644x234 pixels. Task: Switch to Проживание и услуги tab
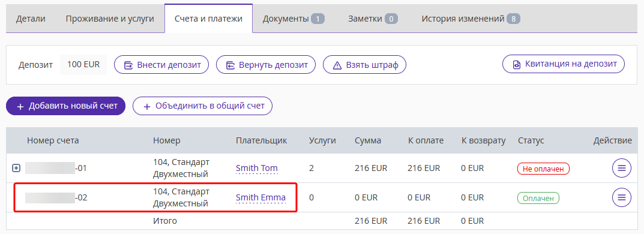[x=110, y=19]
